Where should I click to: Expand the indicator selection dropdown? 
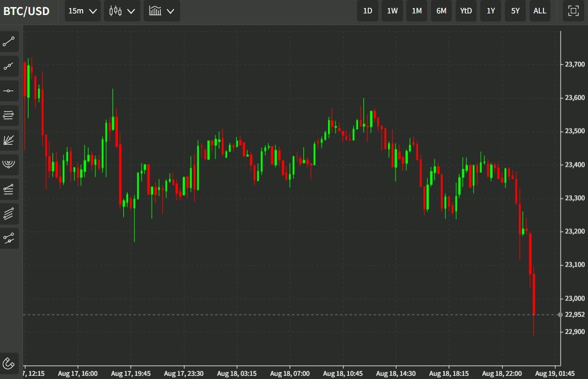click(161, 11)
